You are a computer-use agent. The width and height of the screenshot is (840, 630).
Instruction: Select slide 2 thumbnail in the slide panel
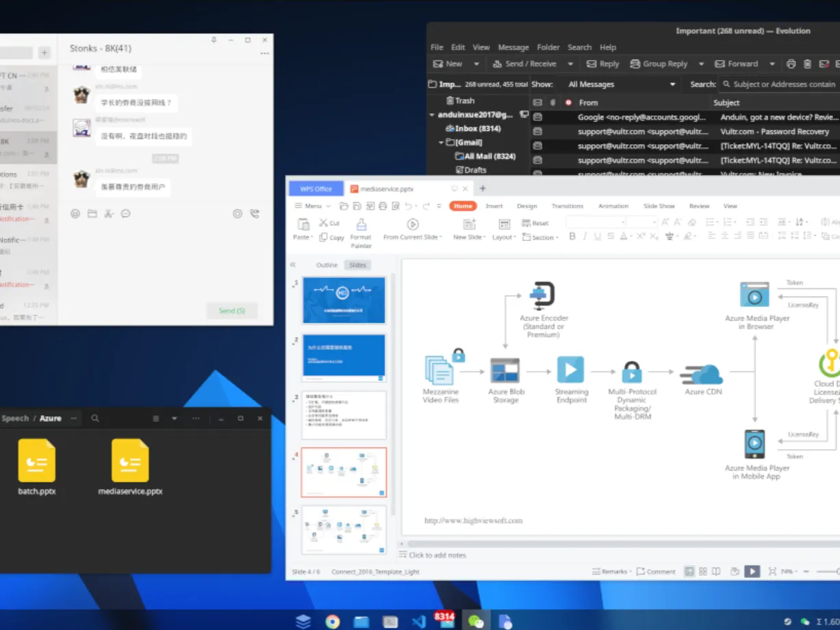tap(344, 357)
